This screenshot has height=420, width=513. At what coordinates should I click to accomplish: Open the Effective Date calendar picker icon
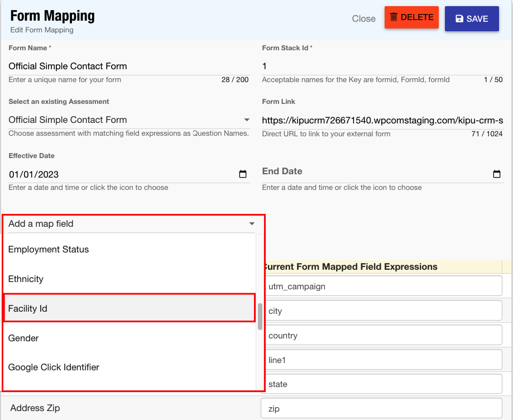243,174
